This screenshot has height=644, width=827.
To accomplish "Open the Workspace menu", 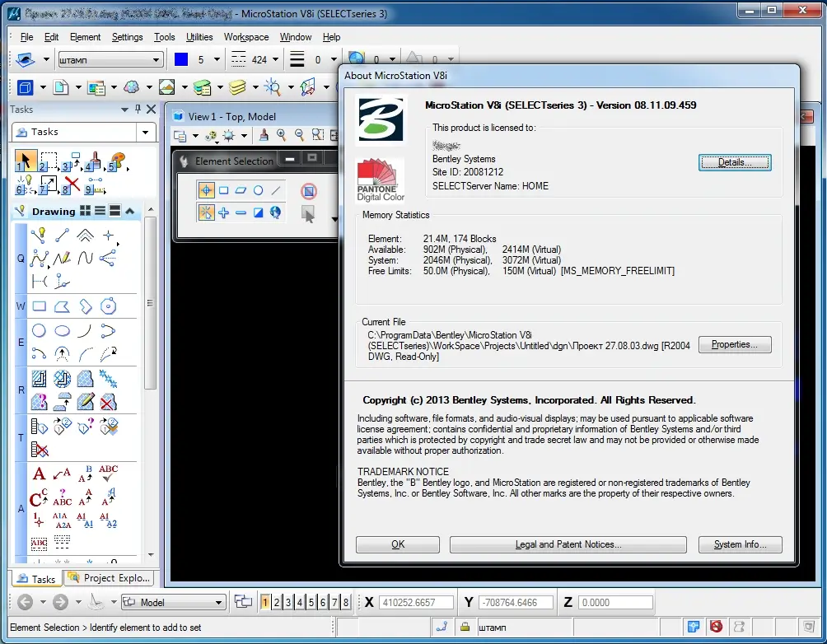I will (x=246, y=37).
